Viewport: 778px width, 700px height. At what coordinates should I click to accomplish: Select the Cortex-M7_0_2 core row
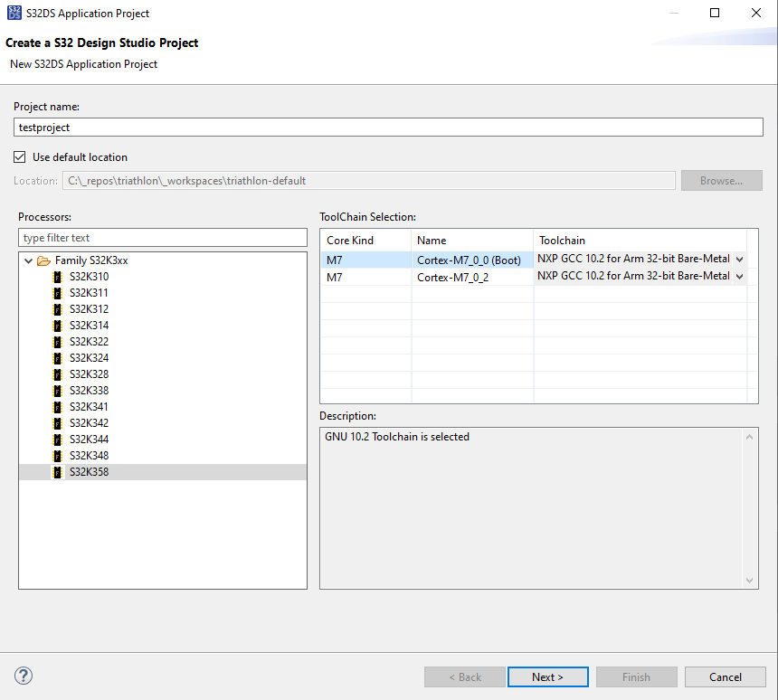(470, 277)
